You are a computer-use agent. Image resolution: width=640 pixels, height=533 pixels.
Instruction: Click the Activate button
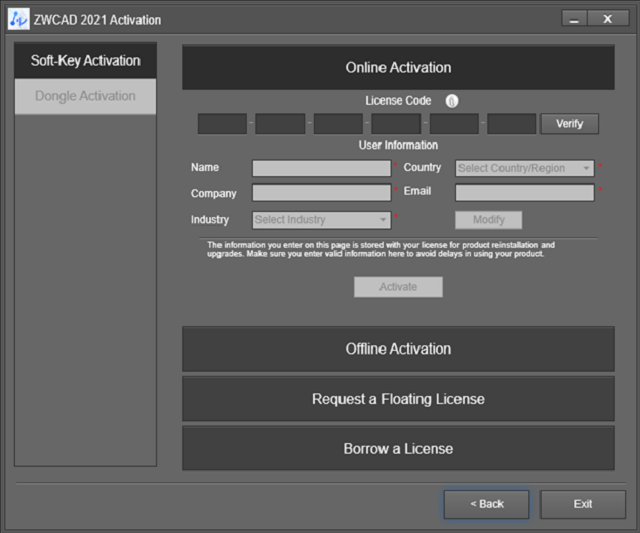(398, 287)
